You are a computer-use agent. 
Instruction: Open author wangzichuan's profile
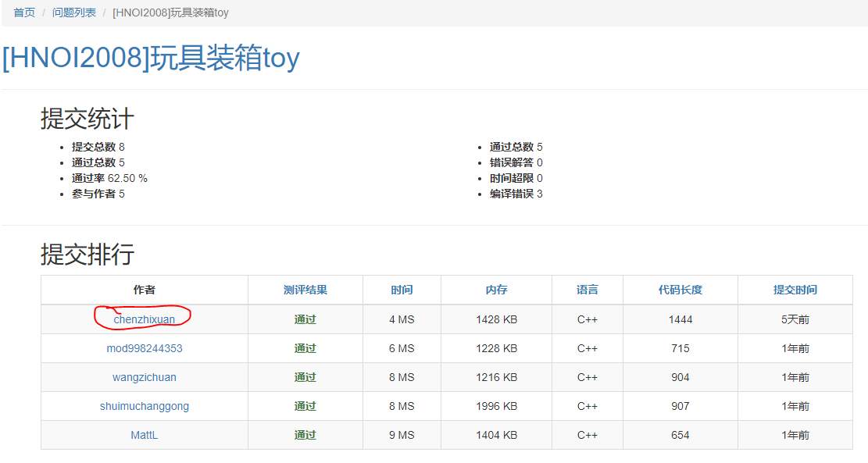click(x=145, y=377)
